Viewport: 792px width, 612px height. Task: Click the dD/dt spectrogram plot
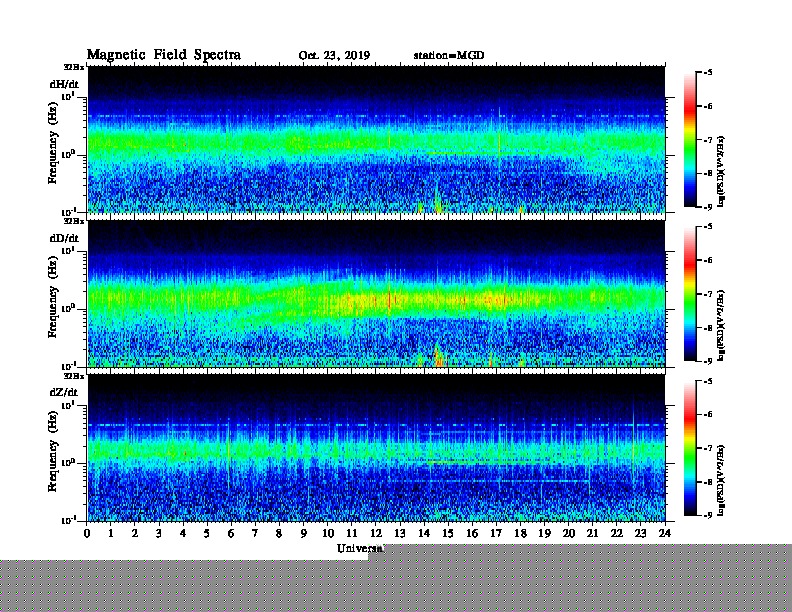pyautogui.click(x=376, y=294)
